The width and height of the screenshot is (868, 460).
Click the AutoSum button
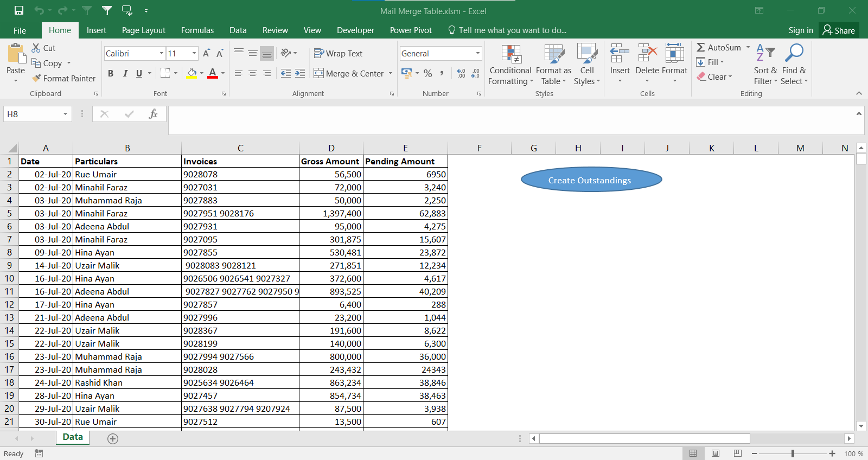(x=719, y=47)
